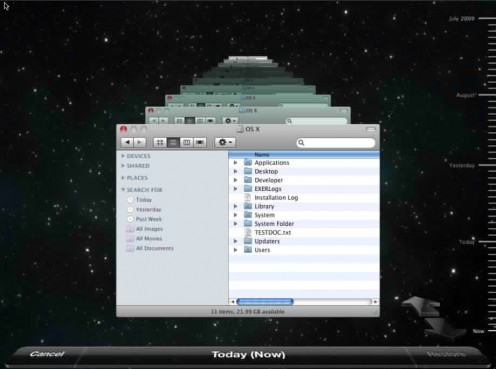The height and width of the screenshot is (369, 496).
Task: Go back with the Finder back arrow
Action: tap(127, 142)
